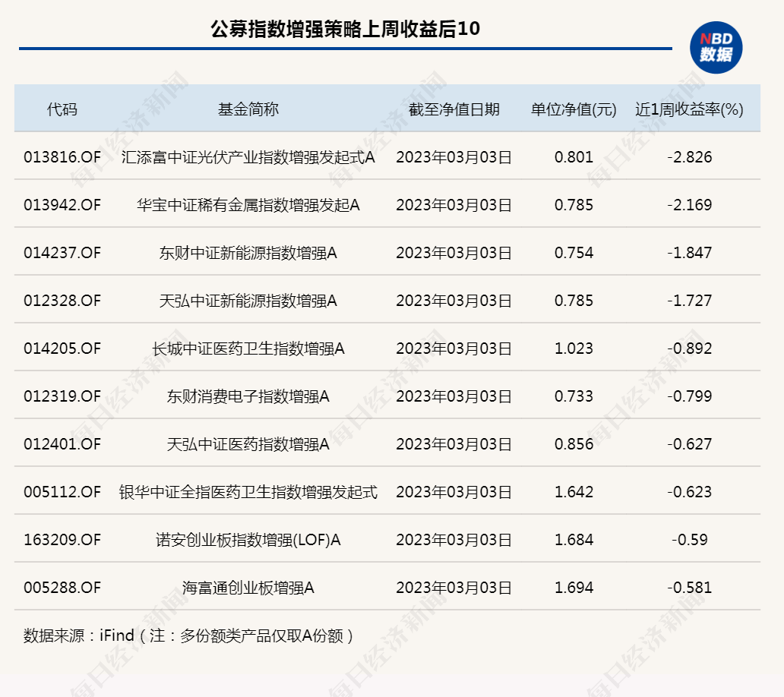Click weekly return -2.826
784x697 pixels.
(x=690, y=157)
